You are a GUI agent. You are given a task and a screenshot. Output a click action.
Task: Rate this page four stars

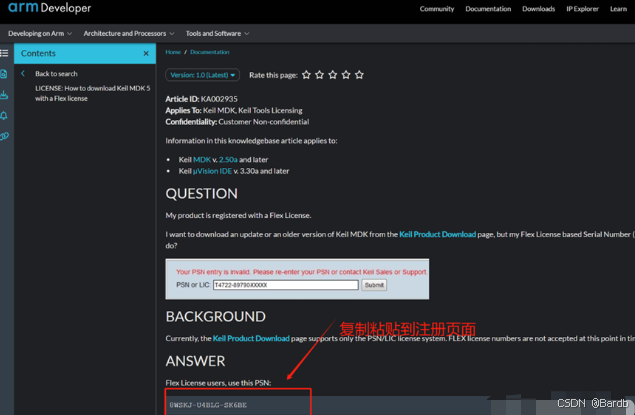346,75
